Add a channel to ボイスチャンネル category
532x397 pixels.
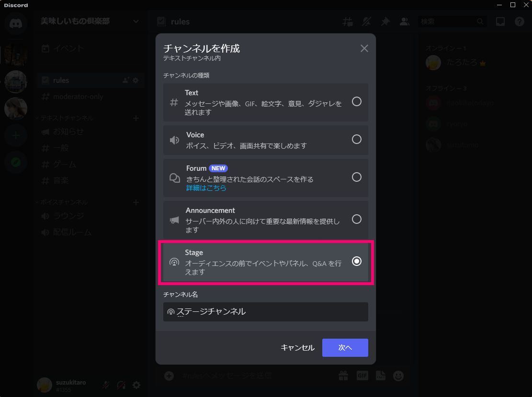136,202
